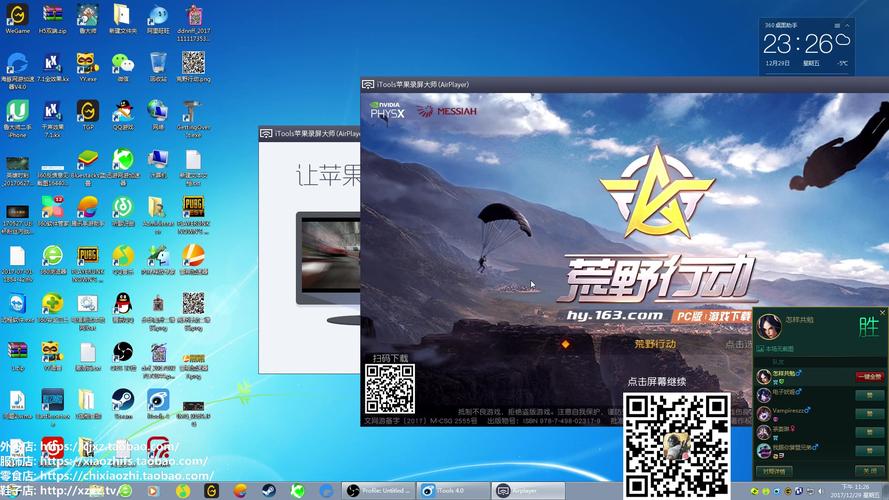Screen dimensions: 889x500
Task: Like the player Vampireszz
Action: pos(869,414)
